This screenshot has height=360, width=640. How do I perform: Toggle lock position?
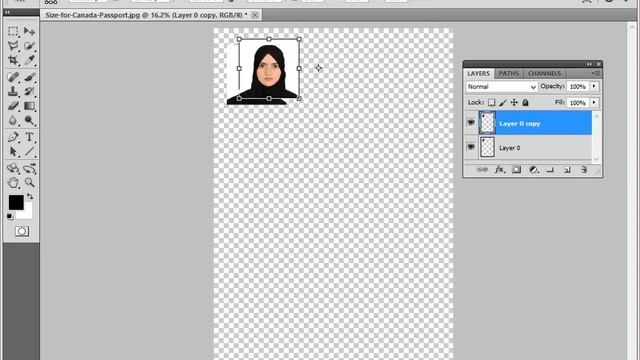click(x=514, y=103)
